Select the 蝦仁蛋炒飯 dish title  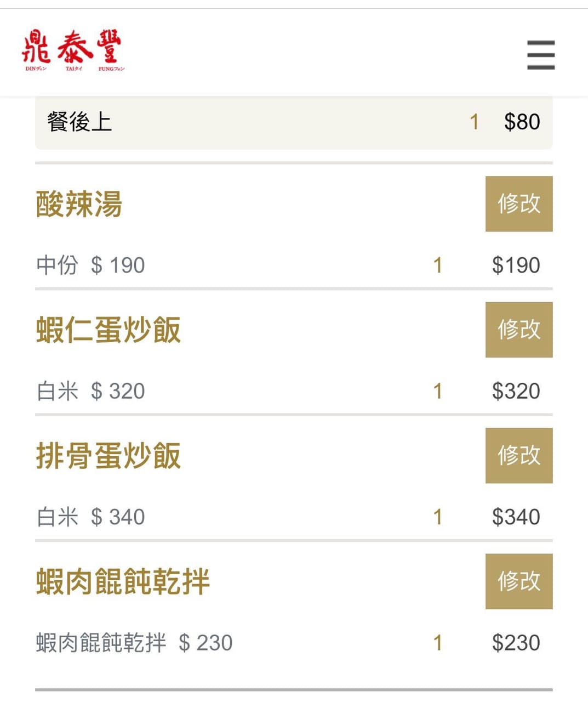click(x=108, y=330)
